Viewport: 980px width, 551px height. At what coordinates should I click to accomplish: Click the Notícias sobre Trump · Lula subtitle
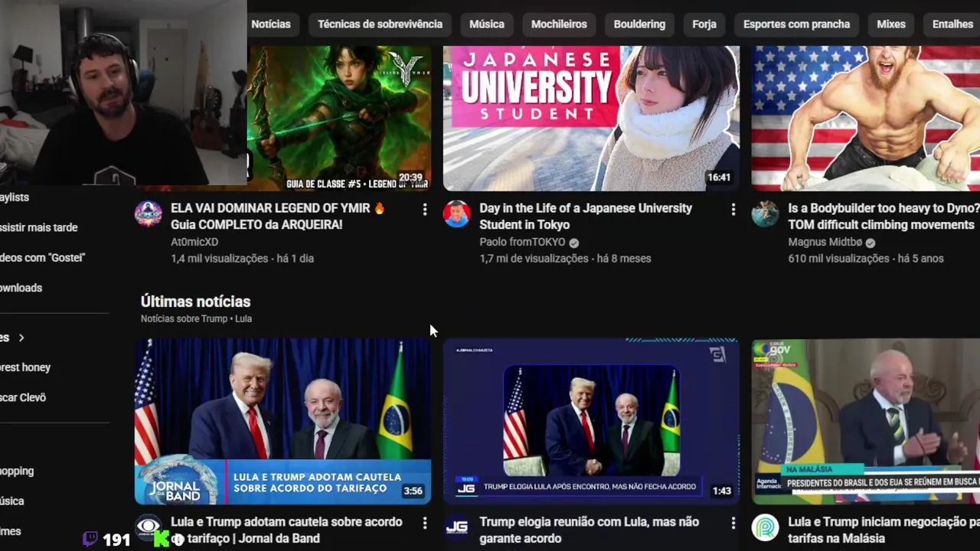click(196, 318)
